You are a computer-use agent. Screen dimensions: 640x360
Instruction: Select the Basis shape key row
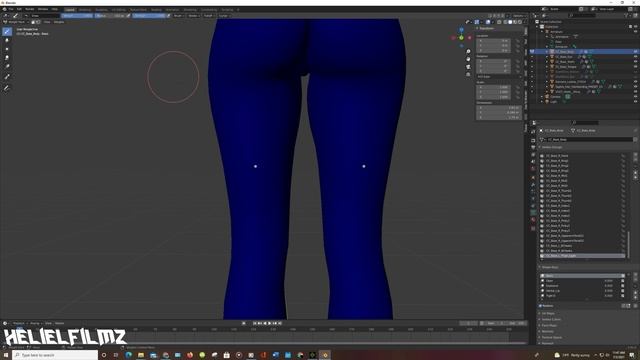pos(582,276)
